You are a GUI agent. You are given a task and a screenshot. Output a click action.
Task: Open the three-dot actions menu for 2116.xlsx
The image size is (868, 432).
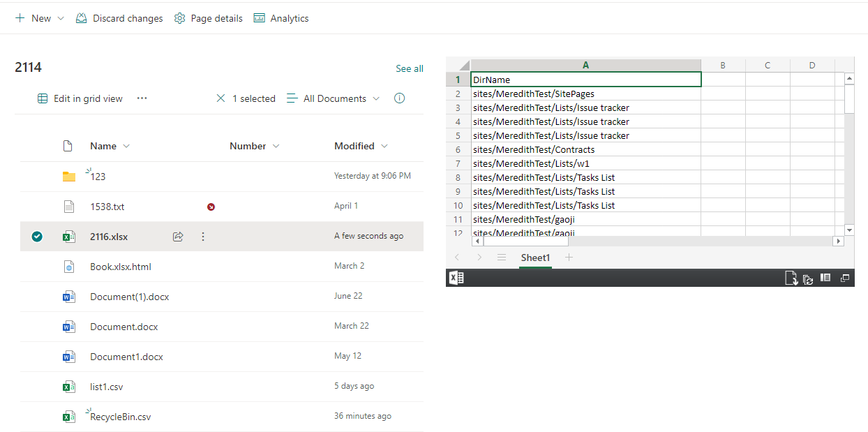click(x=203, y=237)
